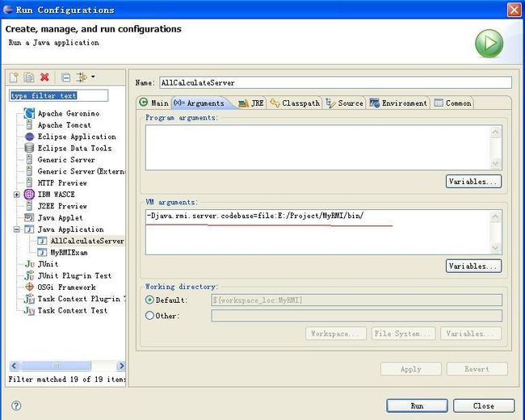Click the Apache Geronimo icon
Viewport: 525px width, 420px height.
29,114
